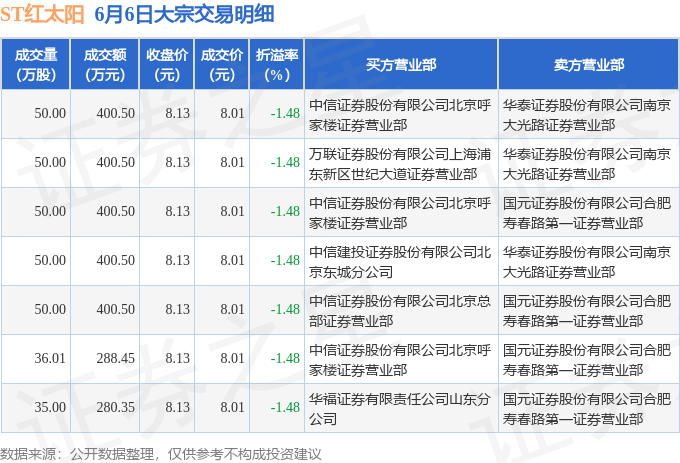Click the 国元证券 seller cell in the 北京总部 row

pyautogui.click(x=587, y=311)
